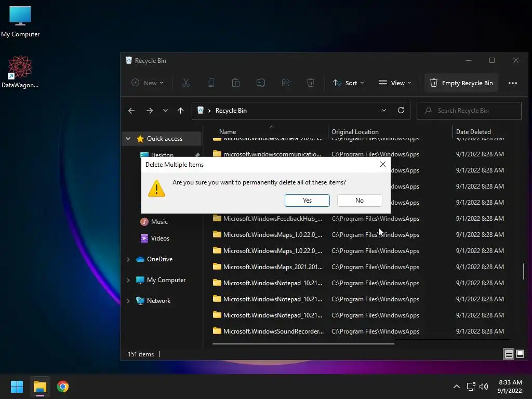532x399 pixels.
Task: Open My Computer desktop icon
Action: pos(20,21)
